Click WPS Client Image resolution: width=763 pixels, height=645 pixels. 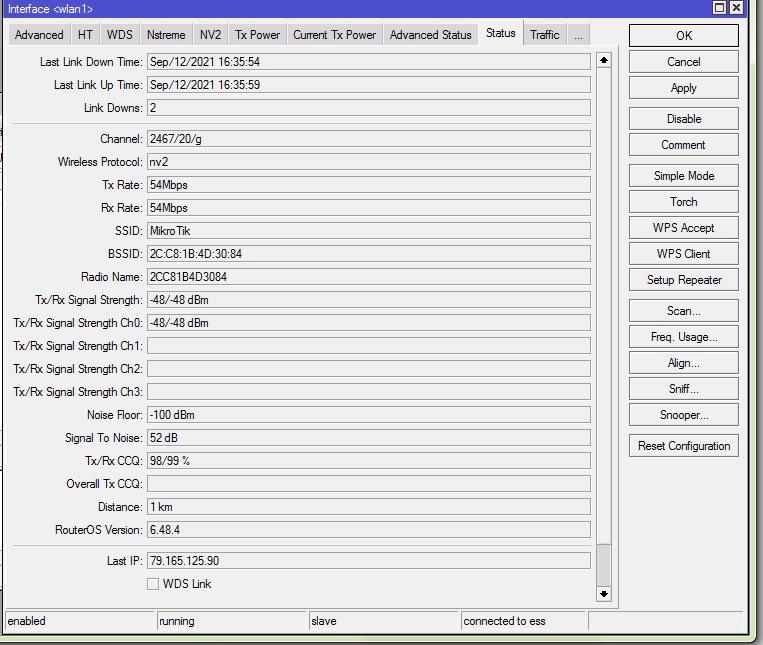(684, 254)
